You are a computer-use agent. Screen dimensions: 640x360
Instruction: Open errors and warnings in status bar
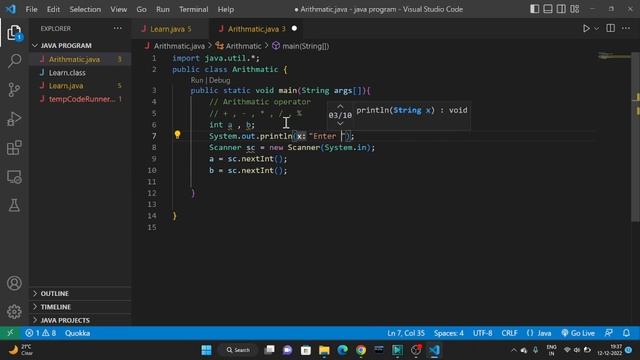[40, 333]
